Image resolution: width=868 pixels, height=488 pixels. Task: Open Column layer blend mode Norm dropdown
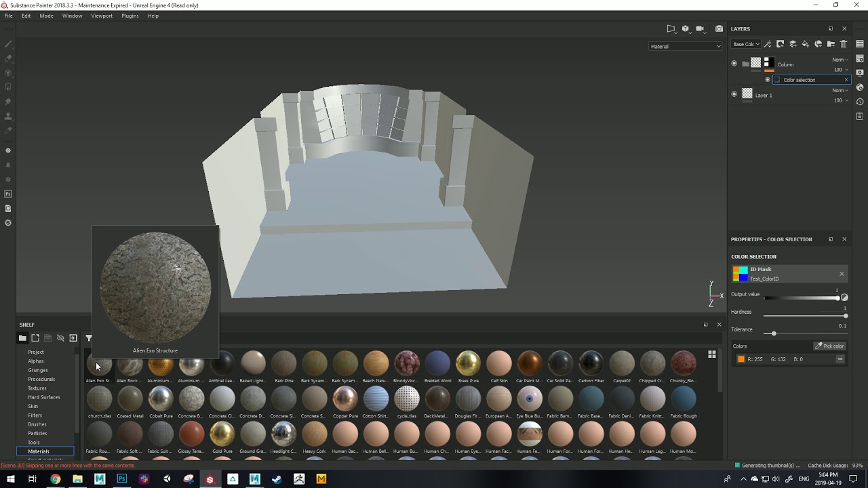840,60
